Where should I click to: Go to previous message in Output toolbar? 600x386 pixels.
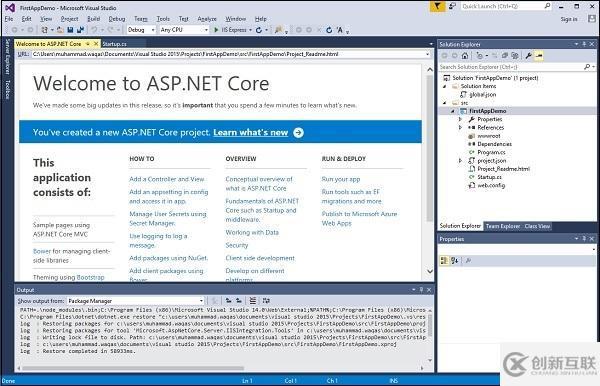point(228,301)
